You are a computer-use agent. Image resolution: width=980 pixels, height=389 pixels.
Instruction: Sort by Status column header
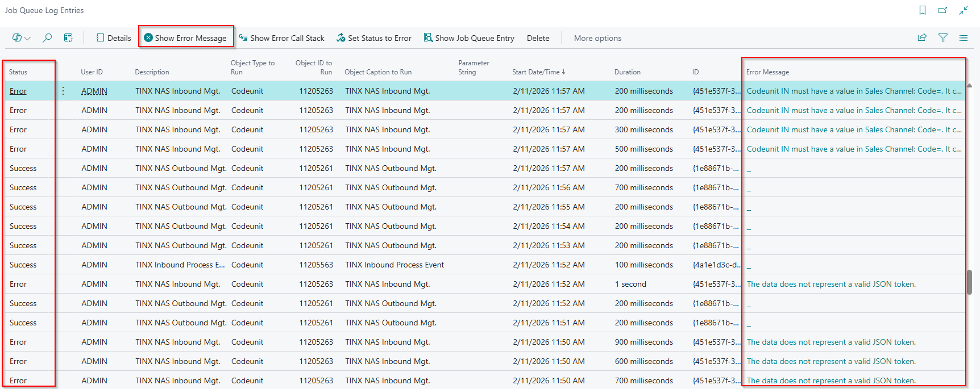[18, 72]
